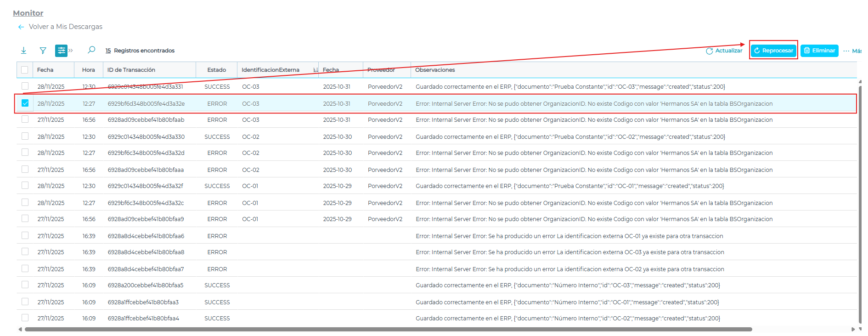Screen dimensions: 868x336
Task: Toggle the column settings sliders icon
Action: pyautogui.click(x=61, y=51)
